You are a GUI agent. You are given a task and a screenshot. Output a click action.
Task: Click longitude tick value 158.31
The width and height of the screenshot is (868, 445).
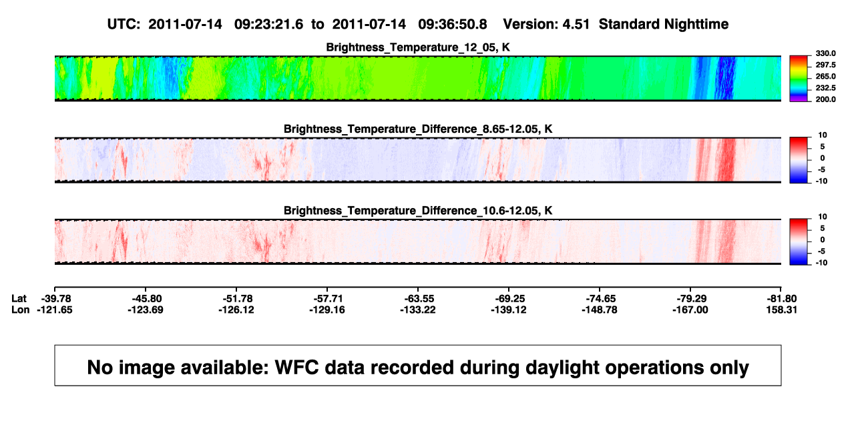pos(782,310)
